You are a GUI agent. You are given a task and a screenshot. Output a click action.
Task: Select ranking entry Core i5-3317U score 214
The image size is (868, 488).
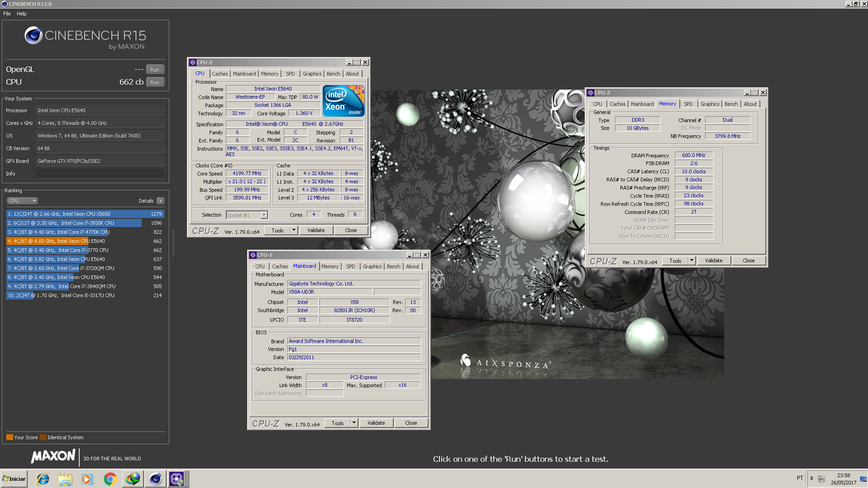(85, 295)
